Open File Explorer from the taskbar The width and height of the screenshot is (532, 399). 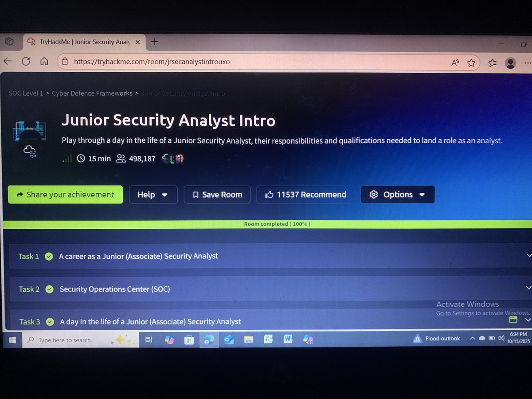(248, 340)
